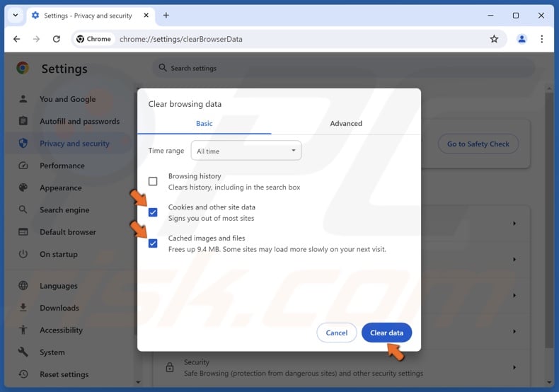The height and width of the screenshot is (392, 559).
Task: Open Performance settings section
Action: coord(62,166)
